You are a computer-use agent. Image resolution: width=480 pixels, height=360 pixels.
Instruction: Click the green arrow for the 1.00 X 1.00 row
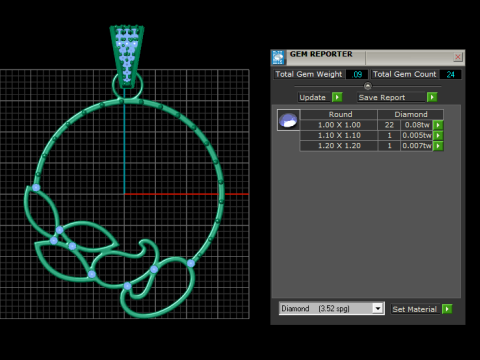(438, 125)
